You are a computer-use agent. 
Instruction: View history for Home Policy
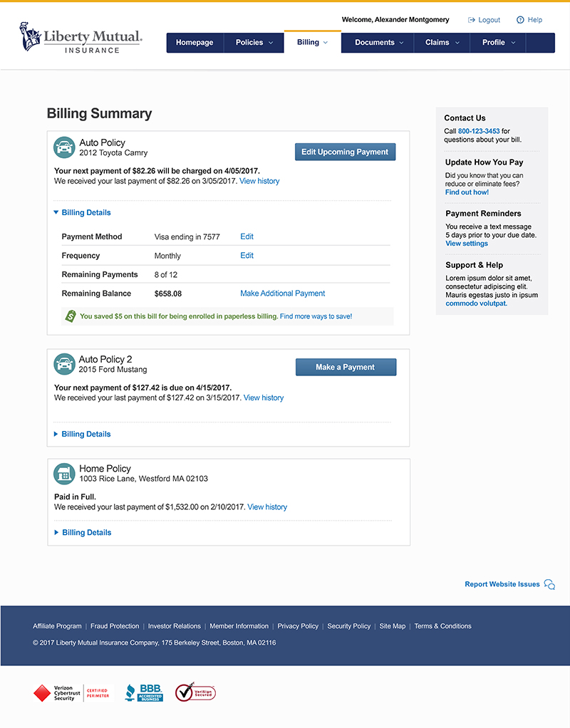[x=267, y=507]
